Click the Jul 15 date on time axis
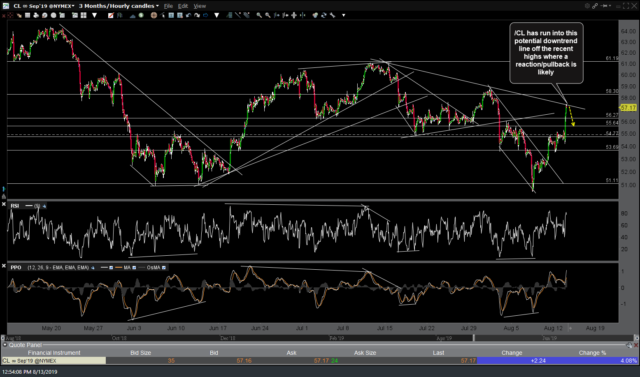This screenshot has width=640, height=377. 385,328
